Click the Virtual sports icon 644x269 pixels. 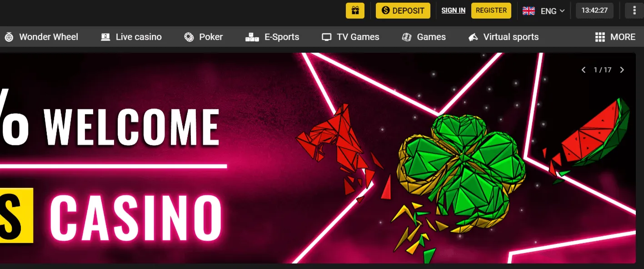click(473, 37)
